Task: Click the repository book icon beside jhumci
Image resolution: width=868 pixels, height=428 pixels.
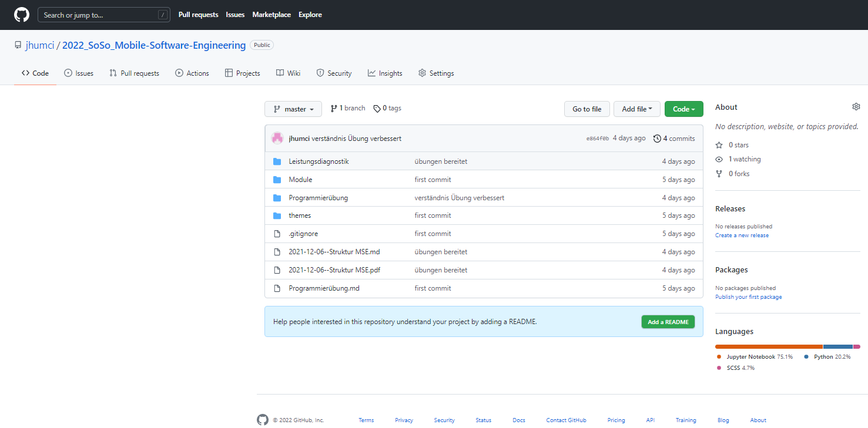Action: (18, 45)
